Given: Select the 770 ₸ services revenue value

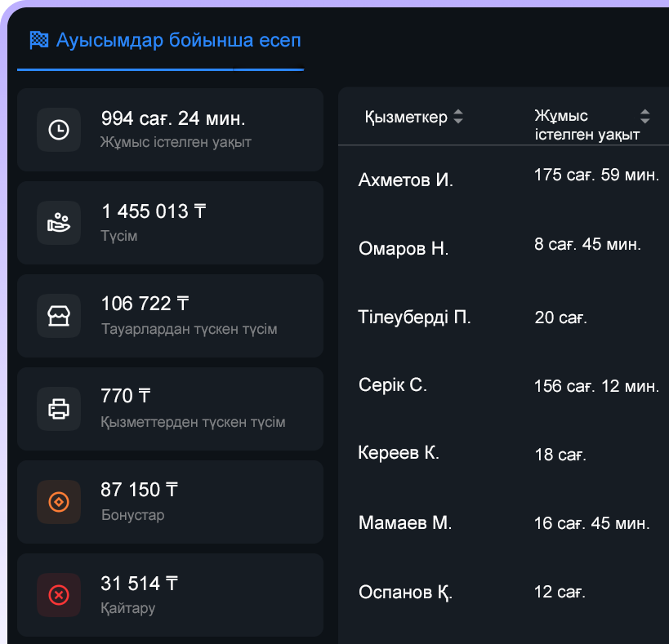Looking at the screenshot, I should 126,396.
